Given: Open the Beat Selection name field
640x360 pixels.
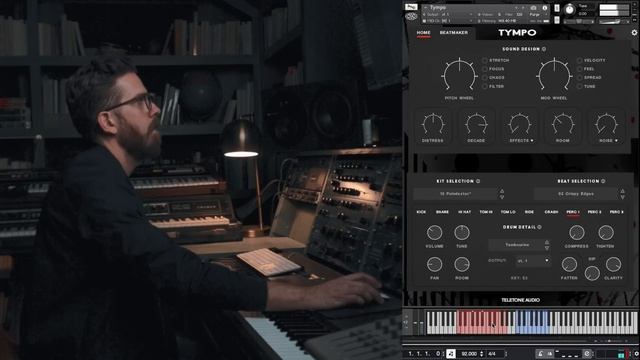Looking at the screenshot, I should point(576,194).
